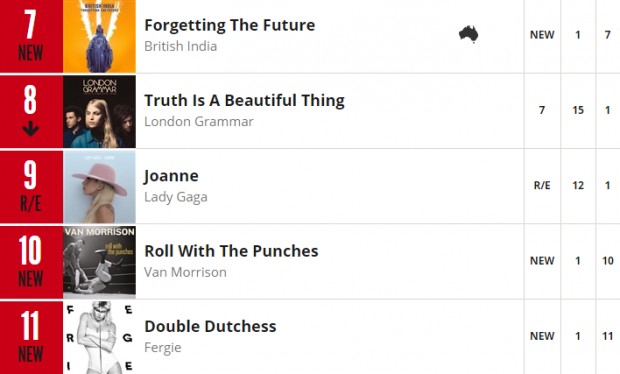
Task: Click the down arrow under rank 8
Action: point(30,129)
